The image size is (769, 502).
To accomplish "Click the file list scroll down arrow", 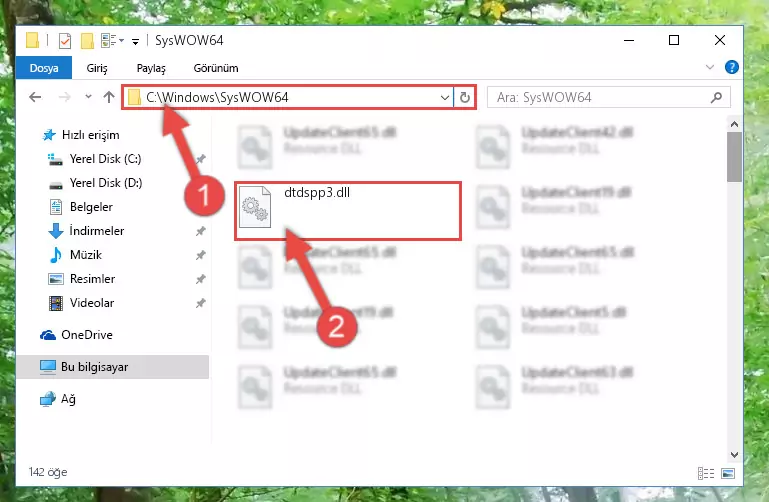I will click(x=734, y=454).
